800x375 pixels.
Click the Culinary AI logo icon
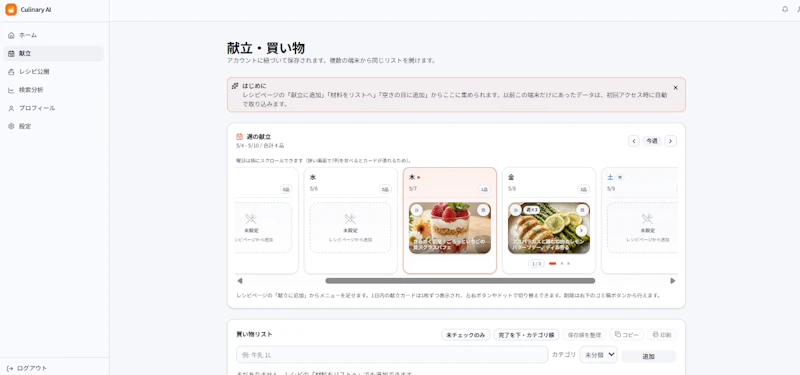coord(11,10)
